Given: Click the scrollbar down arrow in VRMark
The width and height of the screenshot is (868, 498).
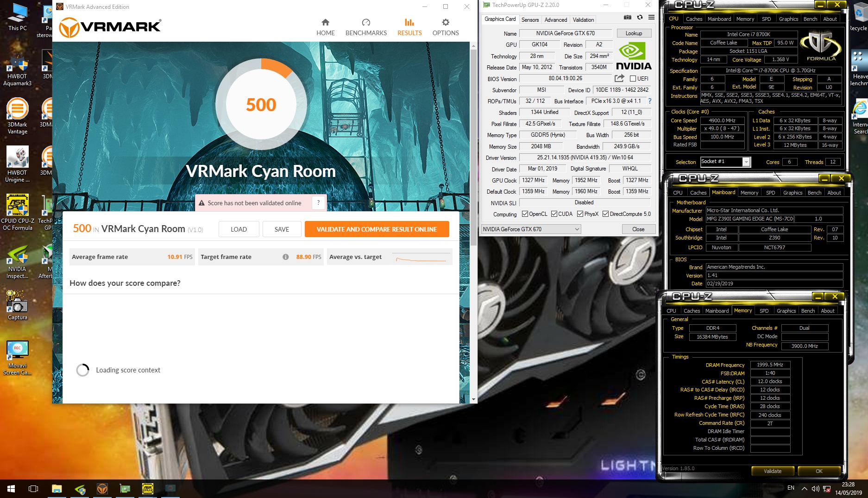Looking at the screenshot, I should click(x=473, y=399).
